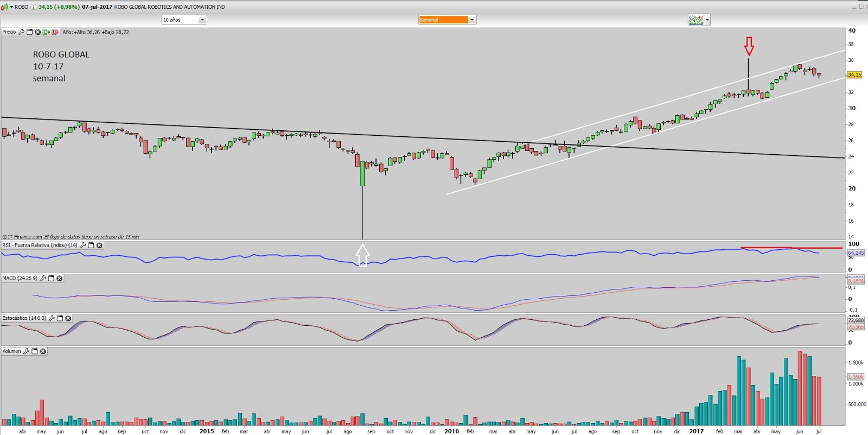Click the candlestick chart style icon

[x=4, y=7]
